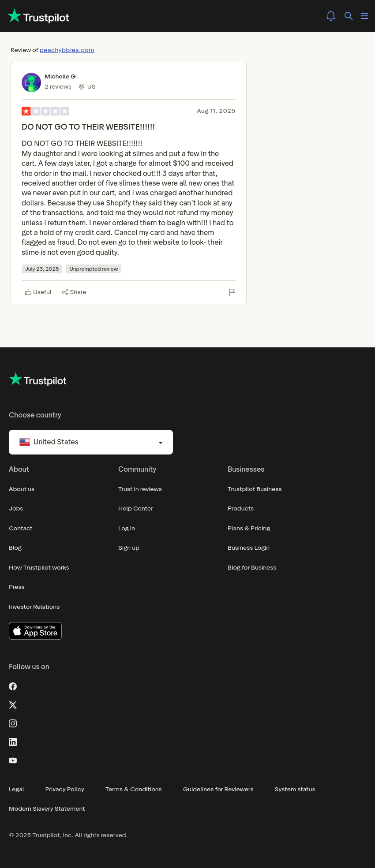Open Investor Relations link

34,607
